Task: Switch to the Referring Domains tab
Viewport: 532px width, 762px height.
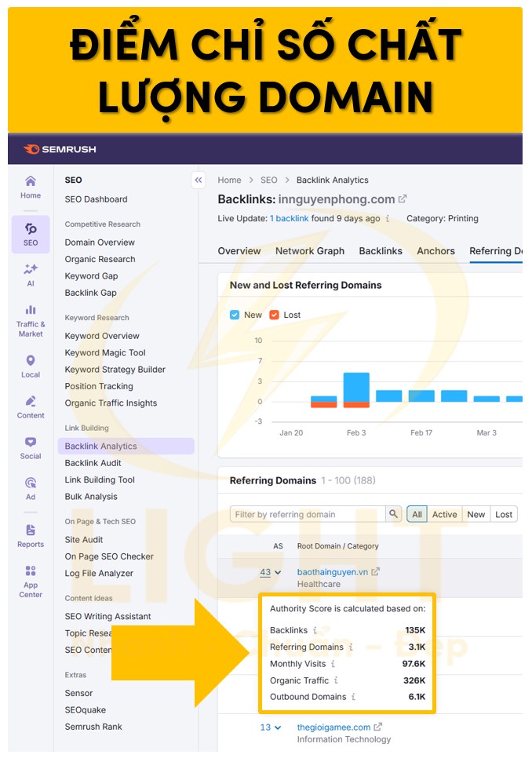Action: pyautogui.click(x=496, y=251)
